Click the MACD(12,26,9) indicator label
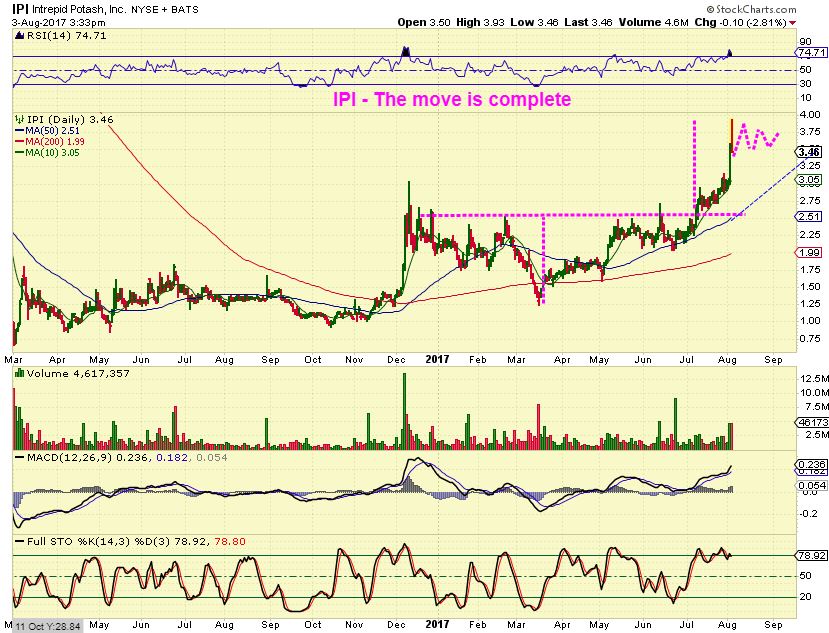 (x=69, y=457)
